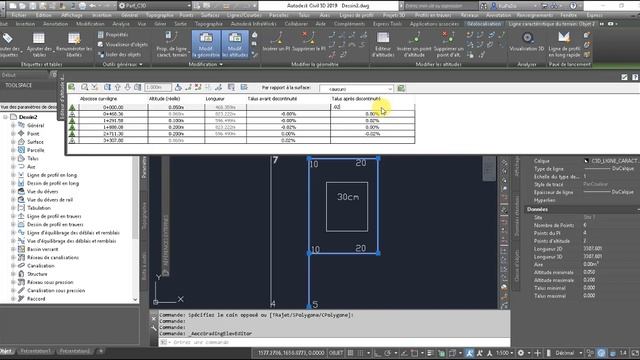Viewport: 640px width, 360px height.
Task: Click the increment value field 1.000m
Action: [158, 87]
